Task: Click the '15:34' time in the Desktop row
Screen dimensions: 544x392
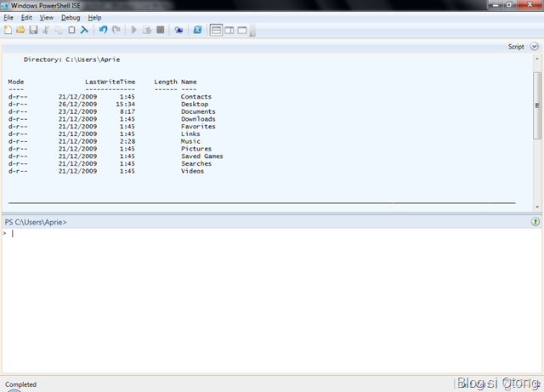Action: pos(125,104)
